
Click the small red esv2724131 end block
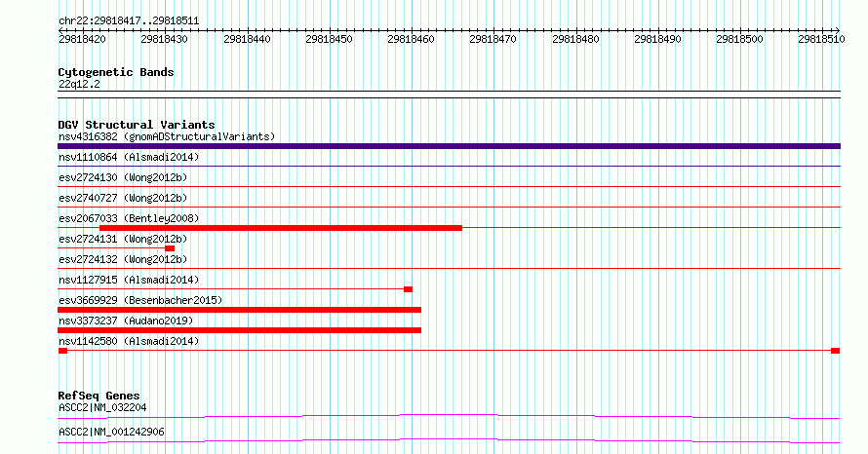tap(170, 248)
